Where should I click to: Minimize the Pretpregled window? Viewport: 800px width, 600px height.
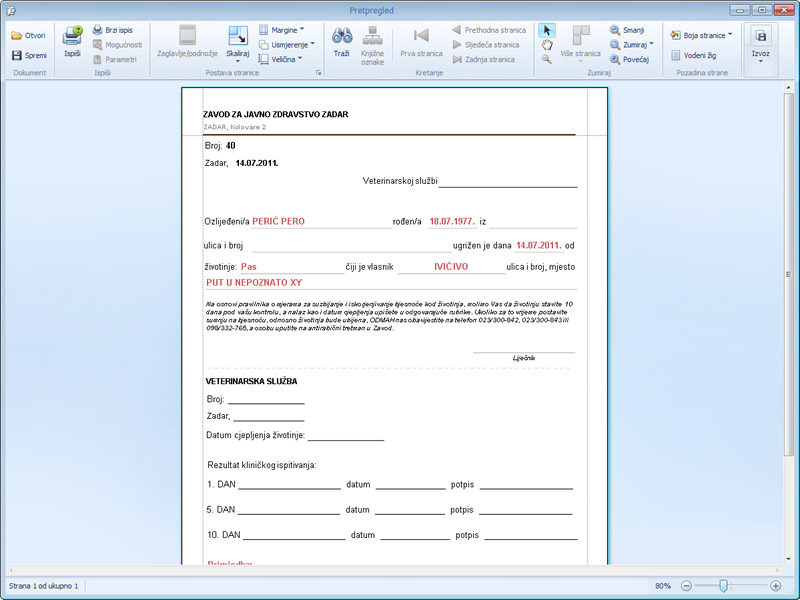pos(739,10)
